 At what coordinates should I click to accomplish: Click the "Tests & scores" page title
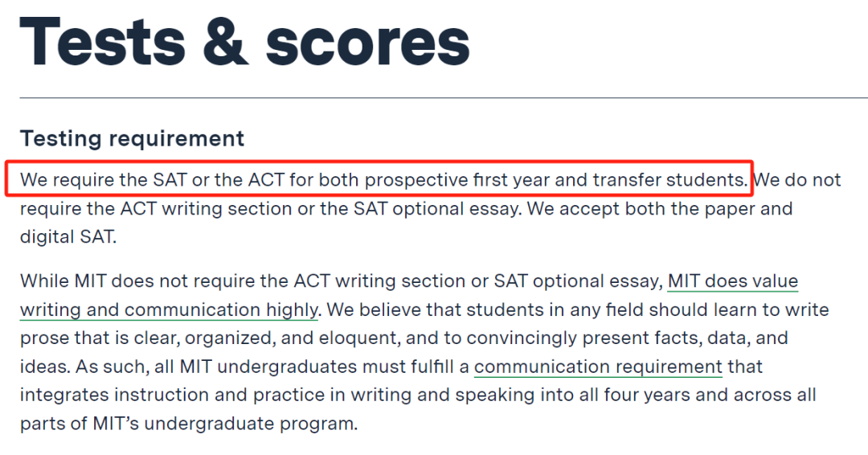pos(244,43)
